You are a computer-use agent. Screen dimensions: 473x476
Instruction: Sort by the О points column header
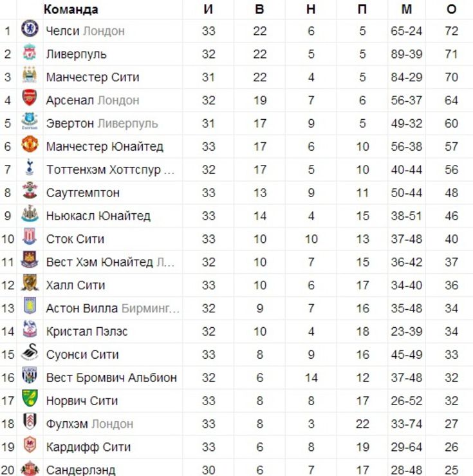point(451,10)
